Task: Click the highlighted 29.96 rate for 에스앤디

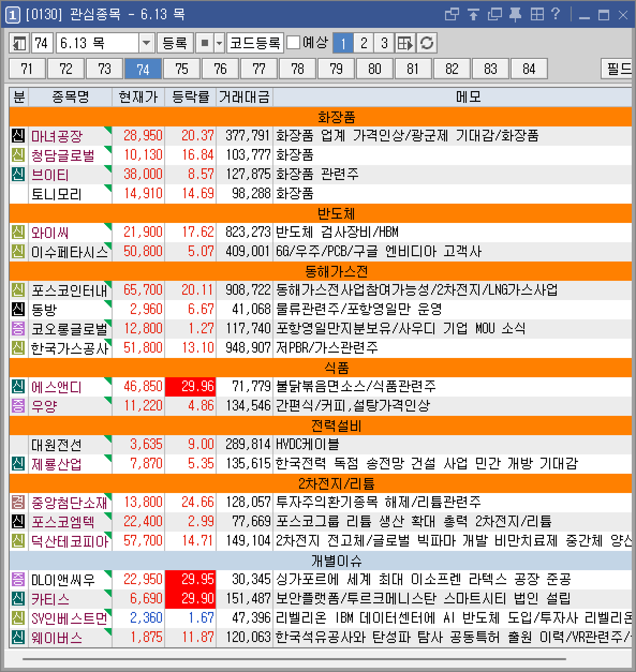Action: click(x=190, y=386)
